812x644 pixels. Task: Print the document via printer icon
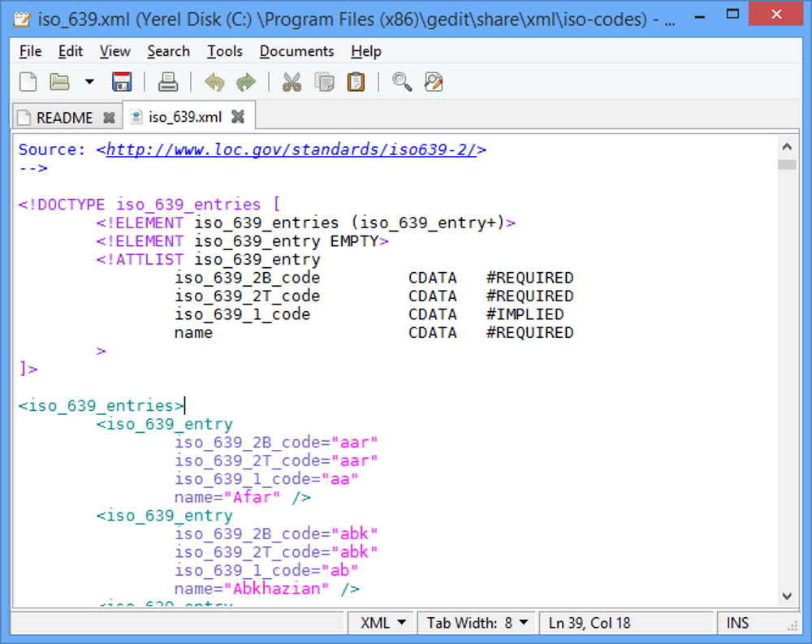tap(168, 82)
